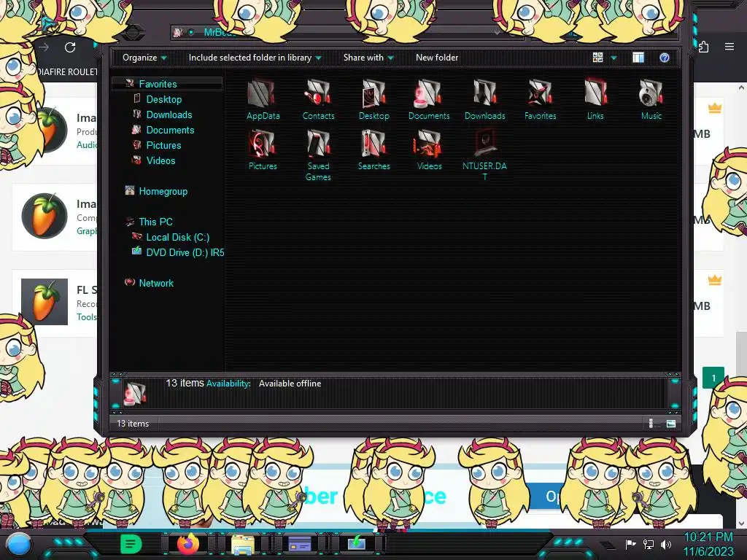Viewport: 747px width, 560px height.
Task: Select the Searches folder
Action: [x=374, y=150]
